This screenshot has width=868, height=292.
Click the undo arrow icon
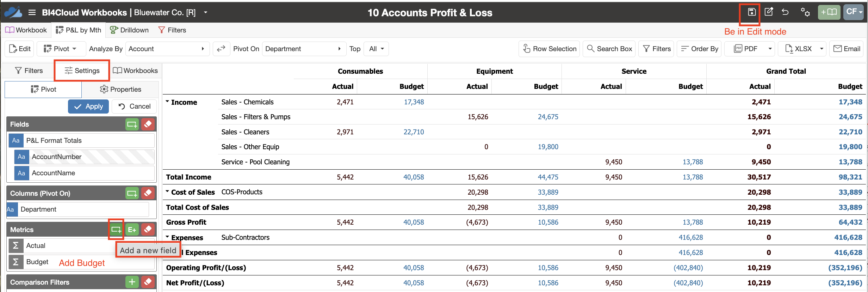click(x=785, y=12)
